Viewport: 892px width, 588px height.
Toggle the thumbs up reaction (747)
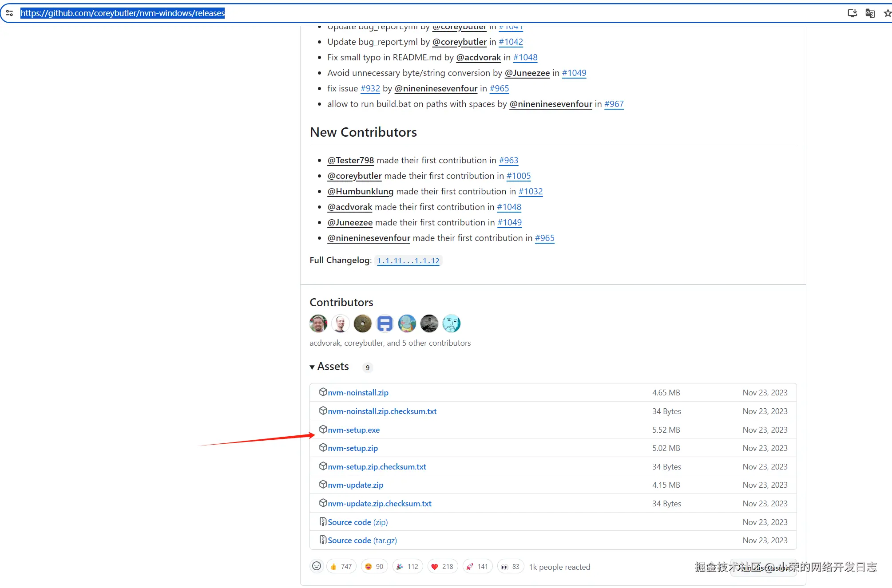341,567
